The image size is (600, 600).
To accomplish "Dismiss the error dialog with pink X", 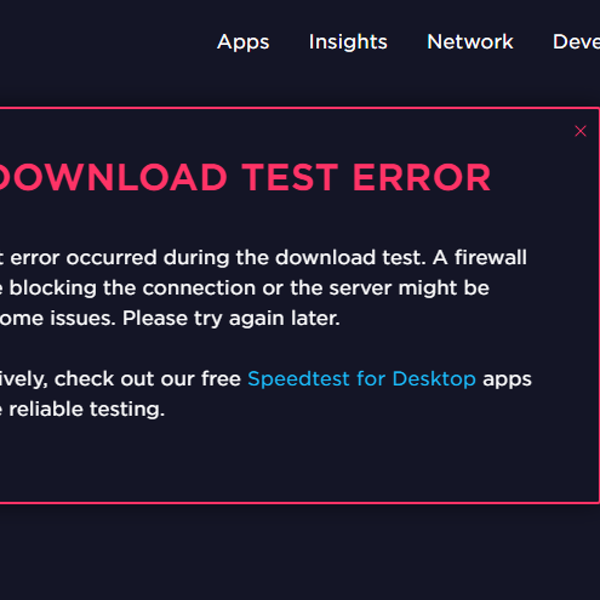I will [580, 131].
